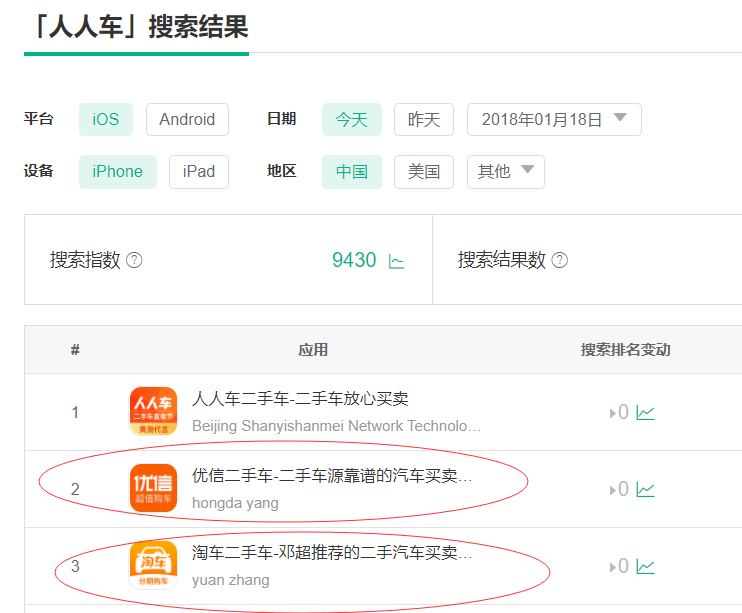Image resolution: width=742 pixels, height=613 pixels.
Task: Select the iOS platform
Action: click(106, 119)
